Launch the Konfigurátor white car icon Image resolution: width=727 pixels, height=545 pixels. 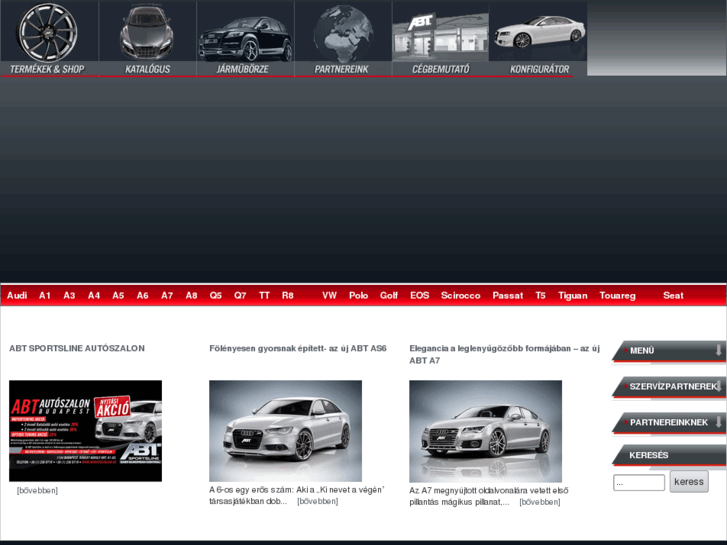coord(538,32)
